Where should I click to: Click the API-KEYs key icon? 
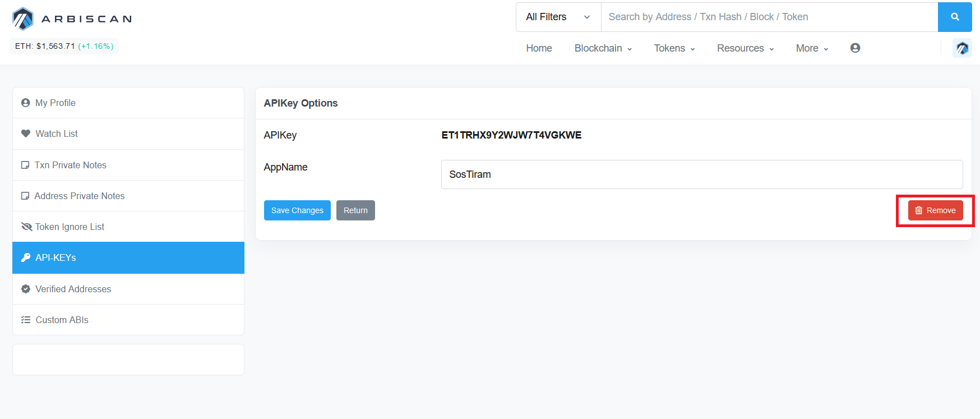[26, 257]
